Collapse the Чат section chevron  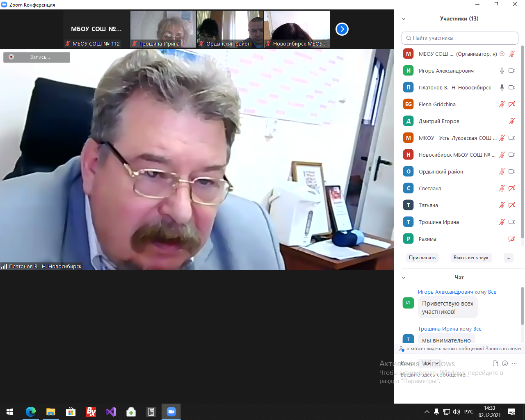coord(404,278)
